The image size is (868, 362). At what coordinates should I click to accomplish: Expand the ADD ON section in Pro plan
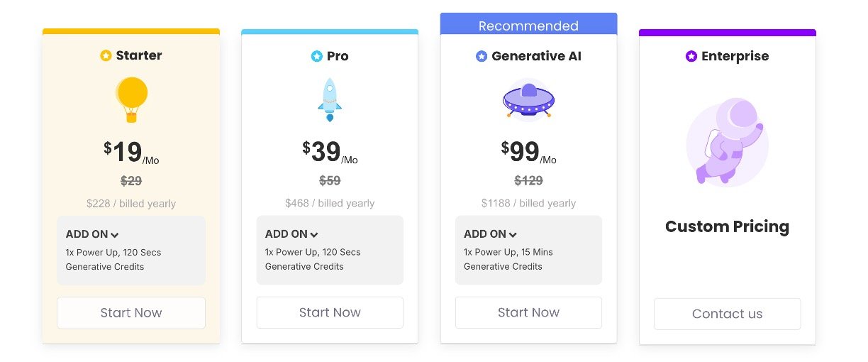[x=291, y=234]
